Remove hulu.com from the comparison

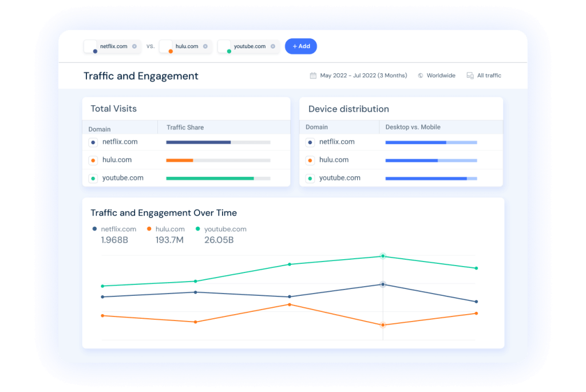pyautogui.click(x=205, y=46)
